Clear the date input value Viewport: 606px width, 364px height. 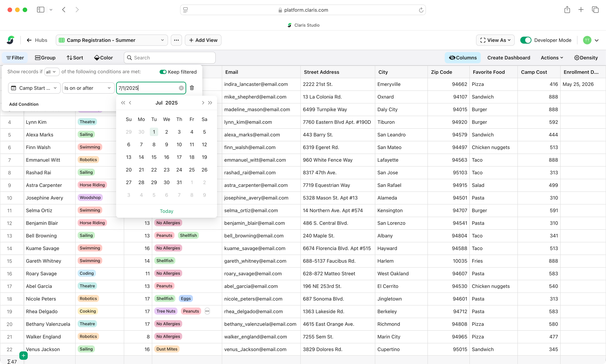point(181,88)
